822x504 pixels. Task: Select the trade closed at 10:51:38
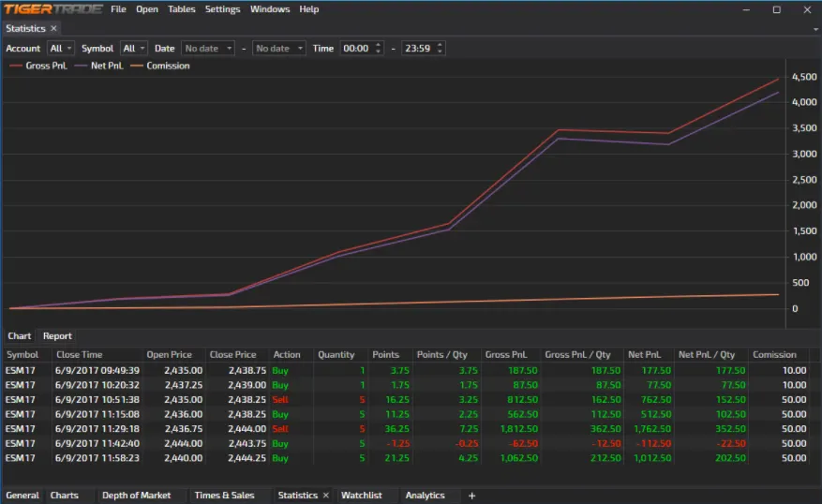coord(406,400)
